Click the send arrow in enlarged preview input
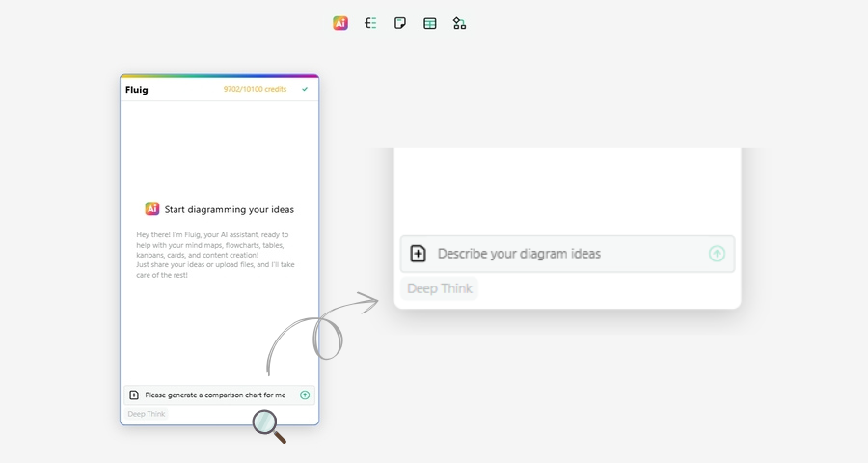This screenshot has height=463, width=868. [717, 254]
